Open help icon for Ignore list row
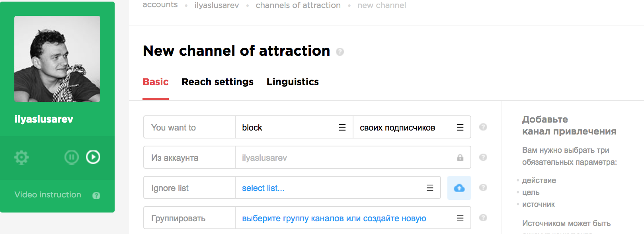The image size is (644, 234). [x=483, y=187]
